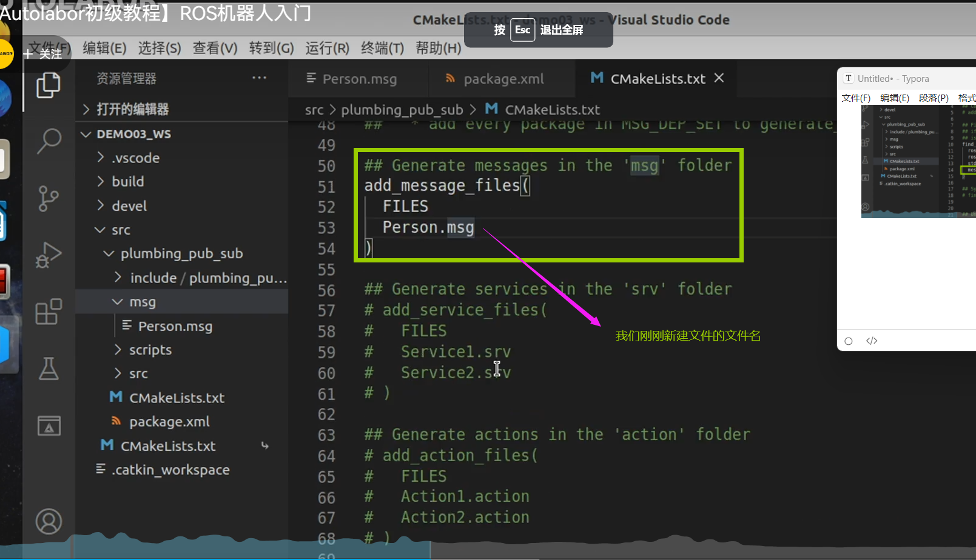Open Typora's 段落(P) menu
The width and height of the screenshot is (976, 560).
click(x=934, y=98)
